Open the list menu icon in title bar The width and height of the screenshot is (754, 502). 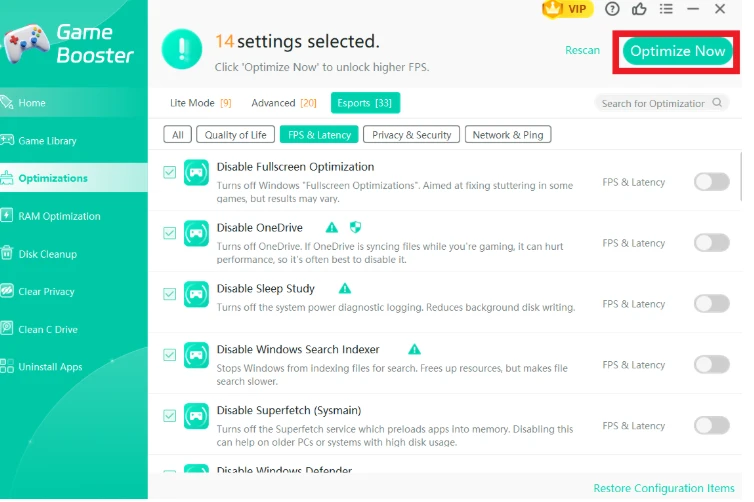point(666,9)
